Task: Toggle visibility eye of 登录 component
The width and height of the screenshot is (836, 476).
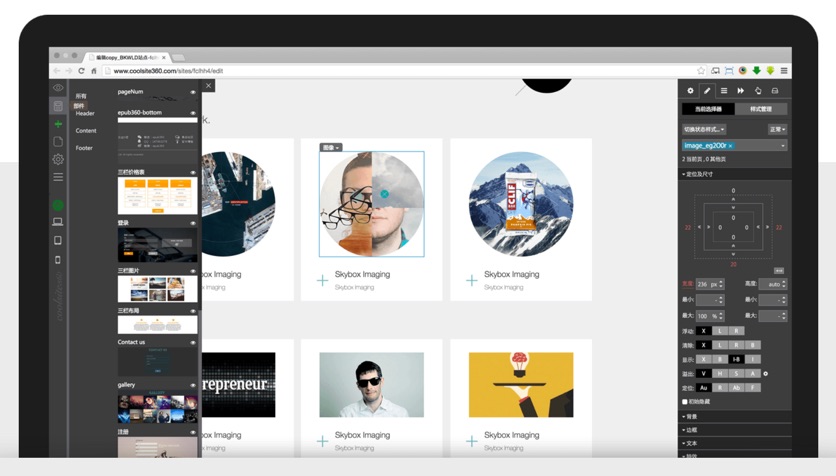Action: pos(193,223)
